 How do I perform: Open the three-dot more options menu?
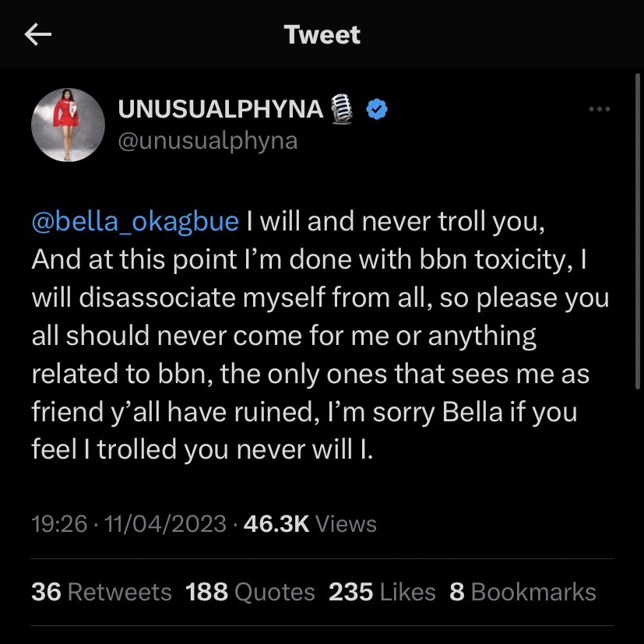tap(599, 109)
